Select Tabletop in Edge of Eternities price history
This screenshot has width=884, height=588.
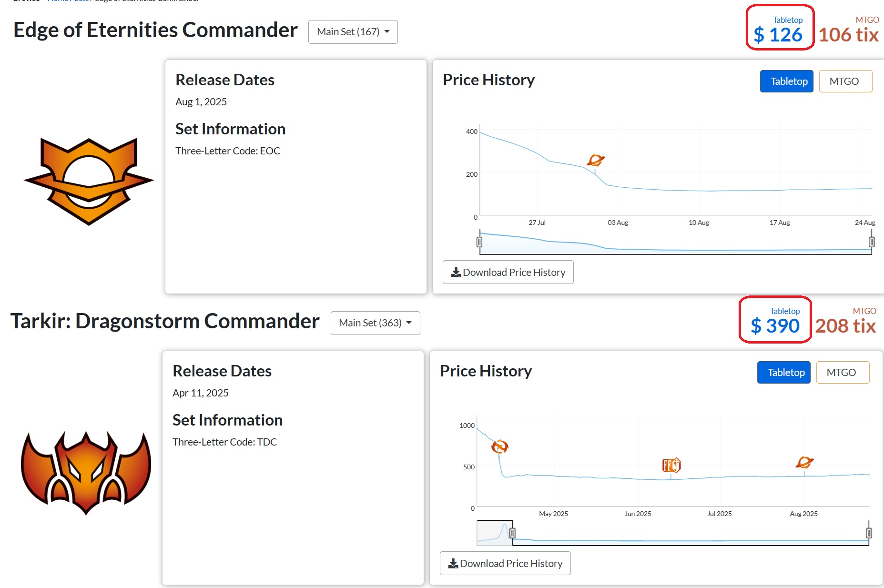pos(786,81)
